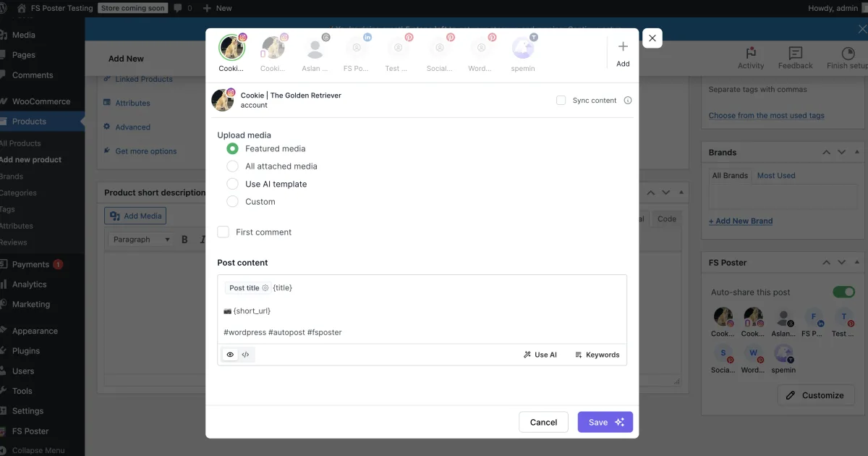
Task: Click the Use AI wand button
Action: (x=540, y=355)
